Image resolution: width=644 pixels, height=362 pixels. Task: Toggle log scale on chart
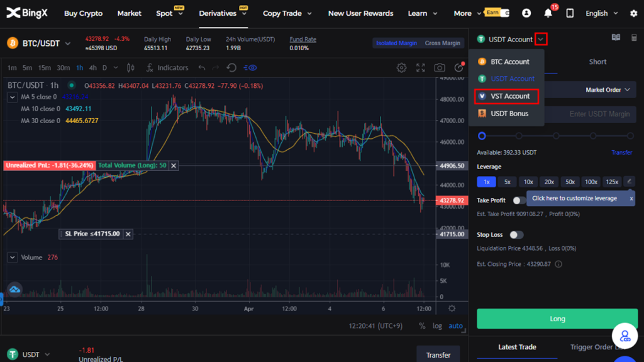point(437,326)
